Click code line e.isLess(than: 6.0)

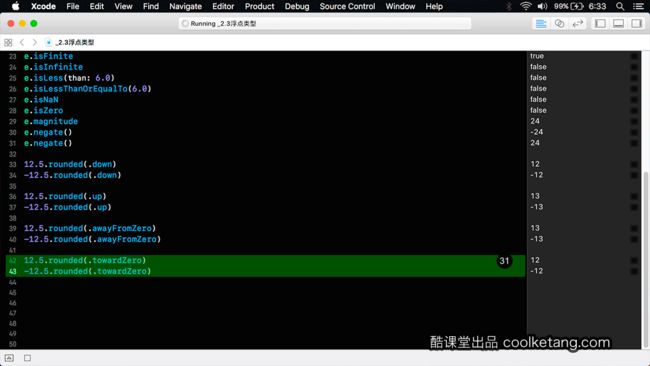pos(69,78)
